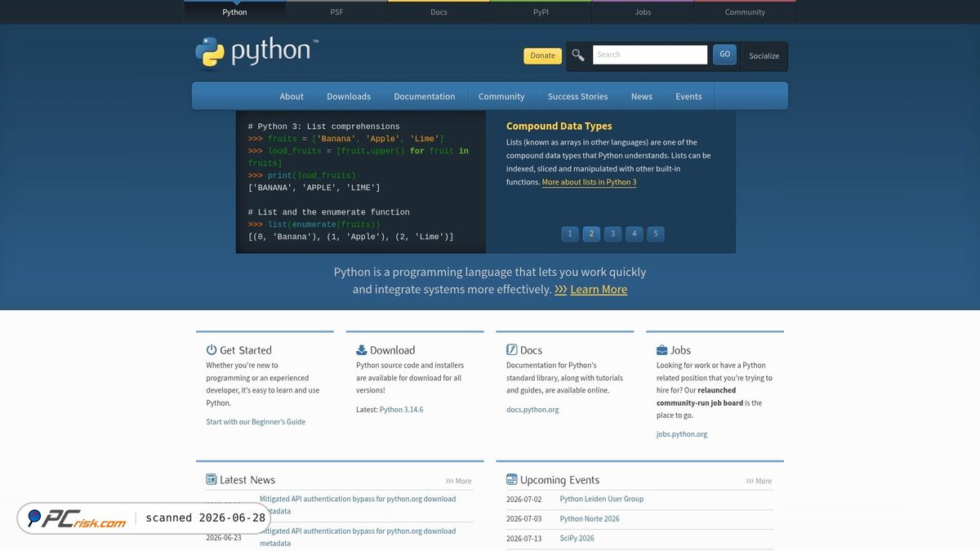The height and width of the screenshot is (551, 980).
Task: Expand the Socialize menu
Action: point(764,56)
